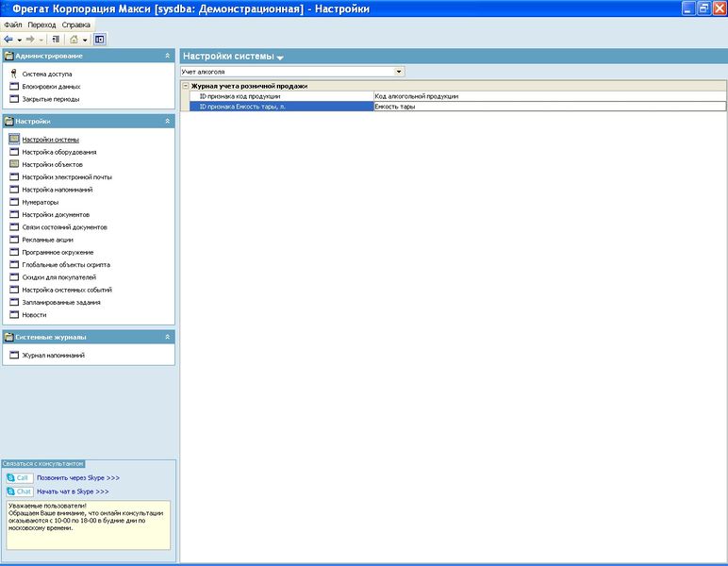The width and height of the screenshot is (728, 566).
Task: Click the Skype Chat icon button
Action: click(x=19, y=491)
